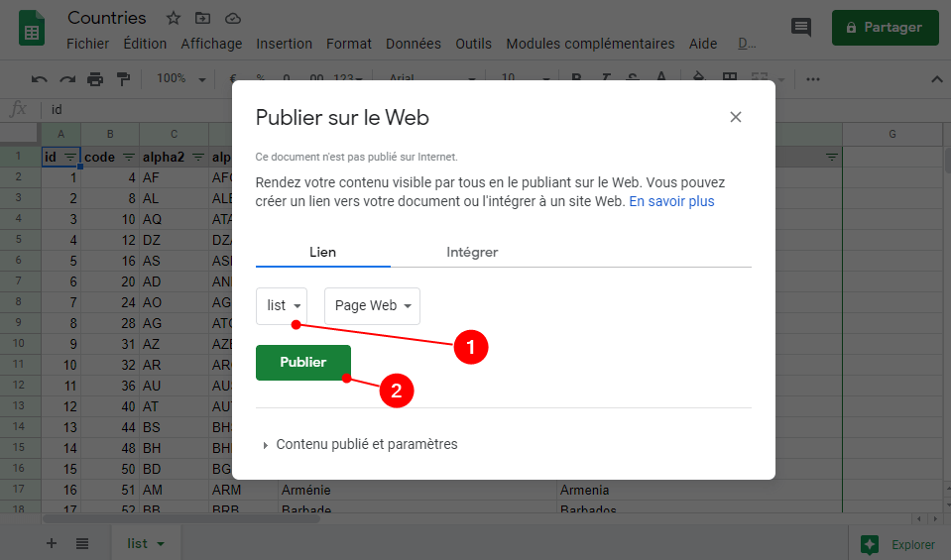The width and height of the screenshot is (951, 560).
Task: Expand Contenu publié et paramètres section
Action: [x=361, y=444]
